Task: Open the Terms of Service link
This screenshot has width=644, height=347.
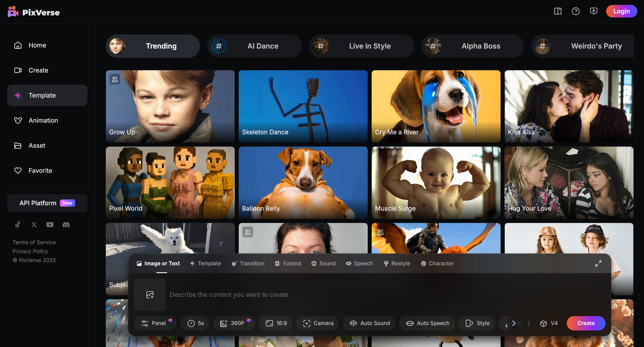Action: (34, 242)
